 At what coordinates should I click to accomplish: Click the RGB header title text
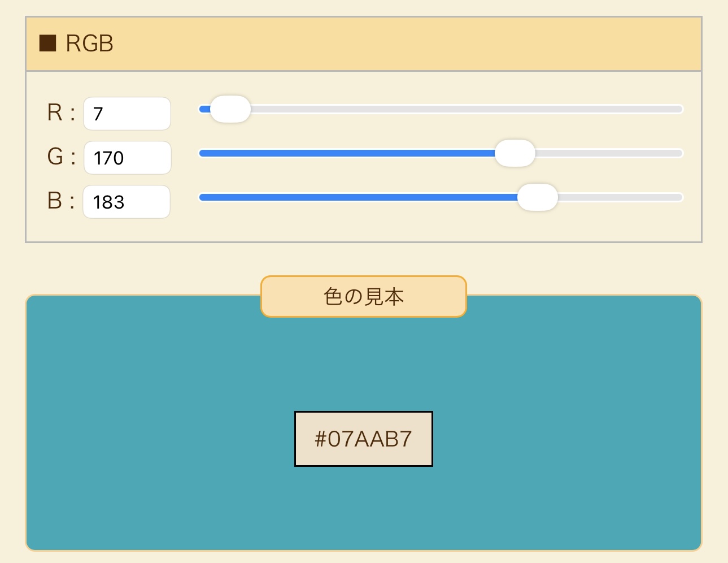coord(89,44)
